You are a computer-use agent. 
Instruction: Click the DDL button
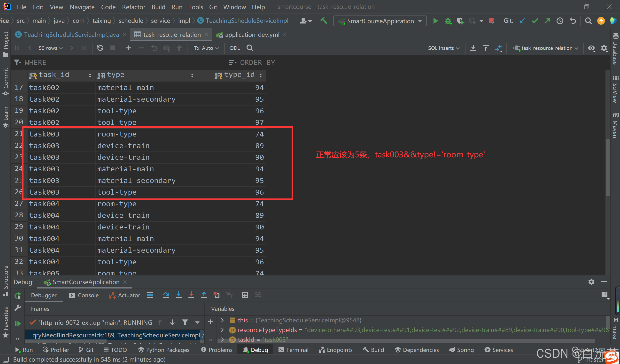tap(235, 48)
